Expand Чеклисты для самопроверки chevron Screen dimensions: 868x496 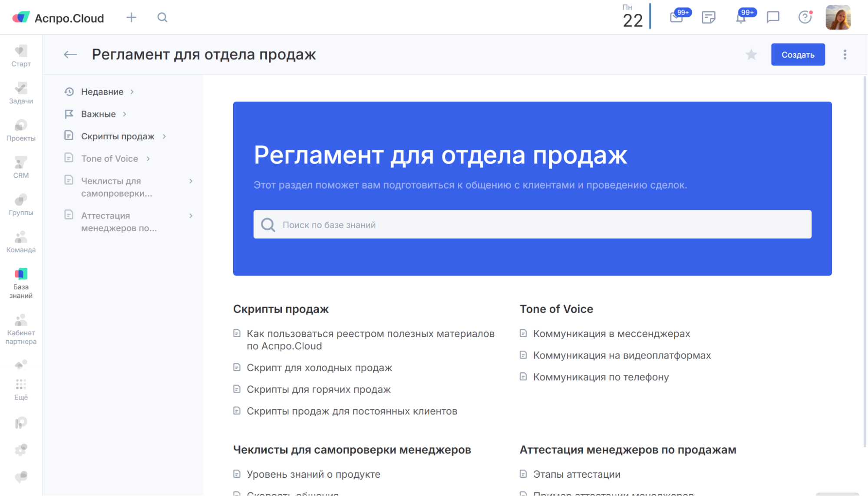tap(191, 181)
